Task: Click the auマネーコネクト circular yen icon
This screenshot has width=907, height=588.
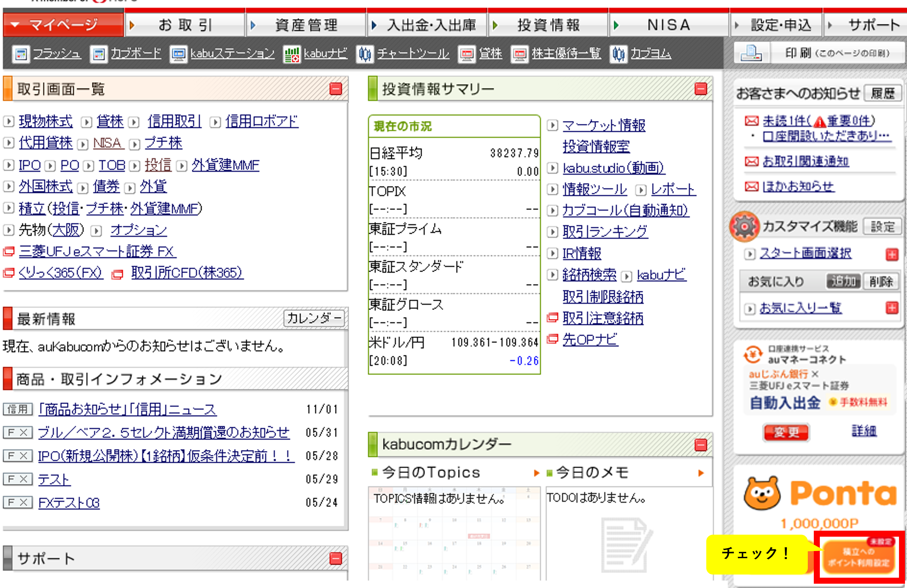Action: pos(753,355)
